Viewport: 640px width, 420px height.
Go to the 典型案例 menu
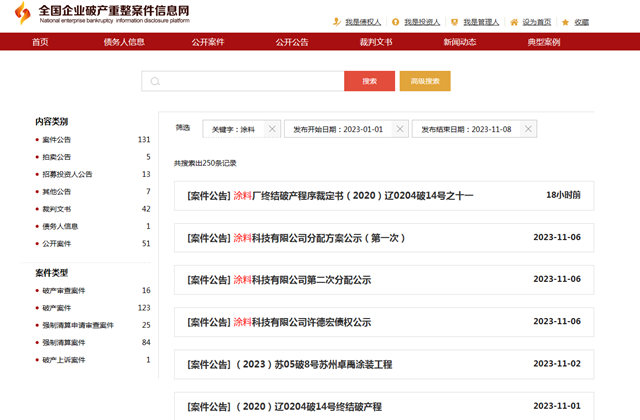click(x=543, y=42)
